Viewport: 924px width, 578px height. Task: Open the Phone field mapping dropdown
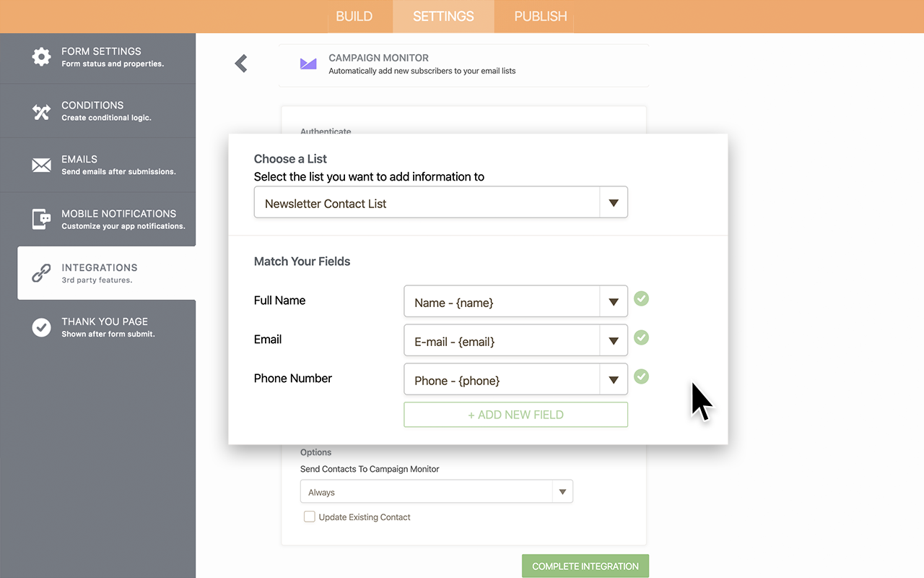[613, 380]
